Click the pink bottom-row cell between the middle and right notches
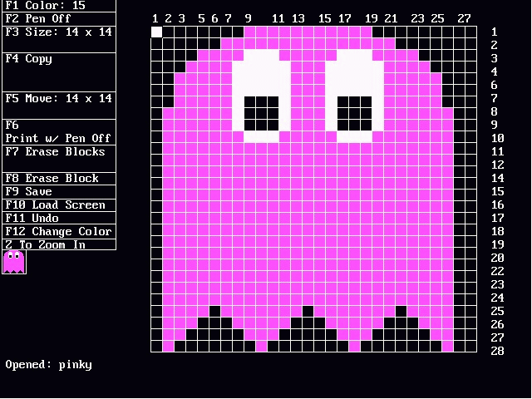Screen dimensions: 532x399 354,346
